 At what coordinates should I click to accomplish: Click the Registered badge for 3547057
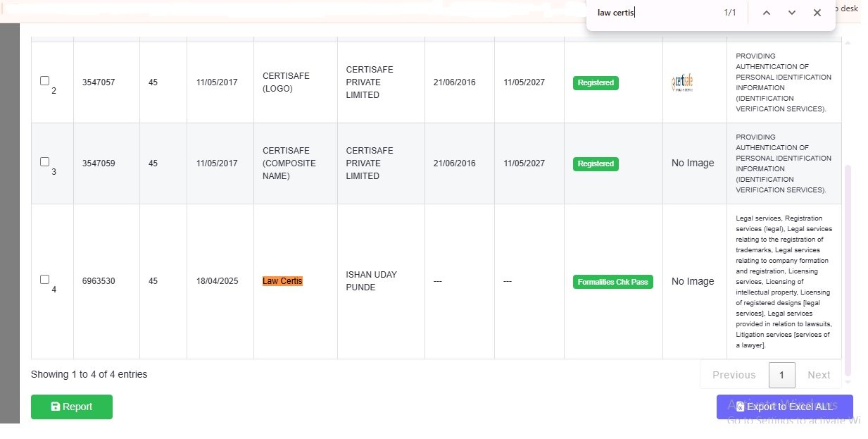coord(596,82)
